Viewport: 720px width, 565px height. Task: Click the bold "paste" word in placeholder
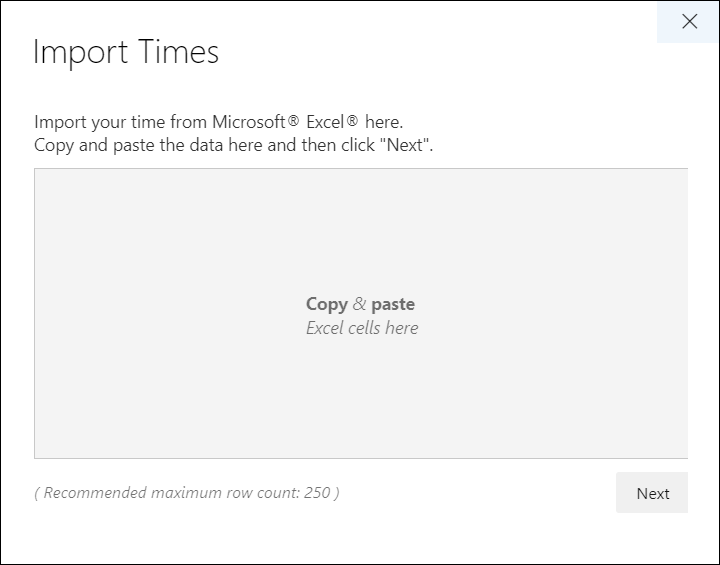(x=393, y=304)
